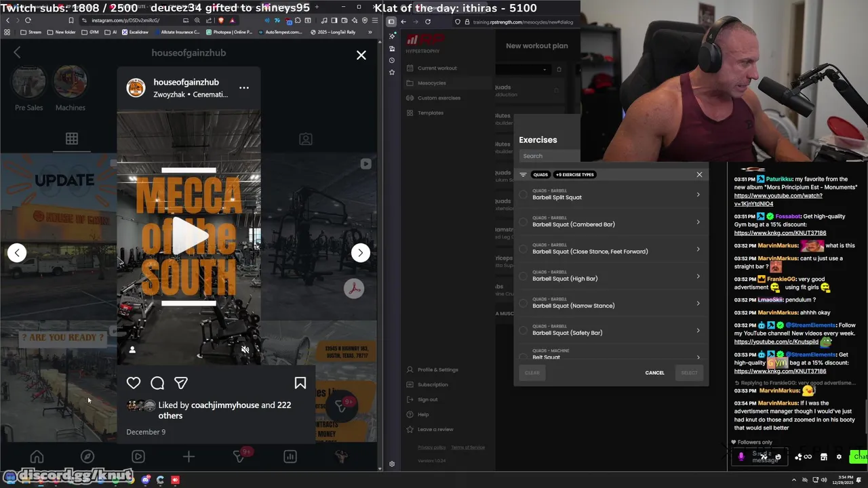The height and width of the screenshot is (488, 868).
Task: Switch to the profile posts grid tab
Action: tap(72, 139)
